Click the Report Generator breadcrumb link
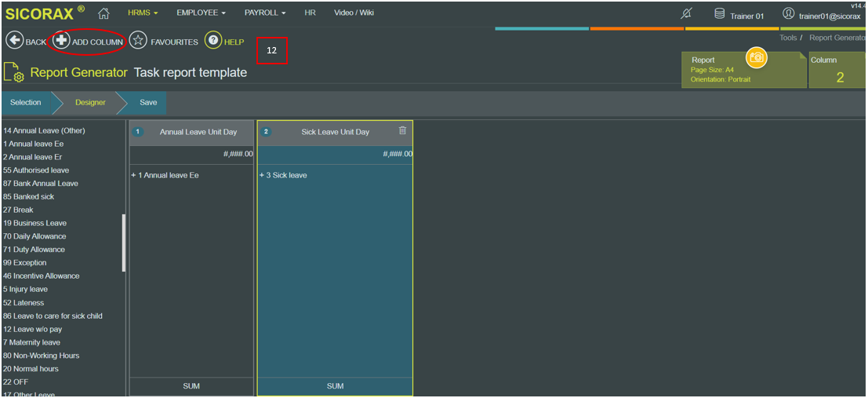This screenshot has height=398, width=868. [x=837, y=38]
